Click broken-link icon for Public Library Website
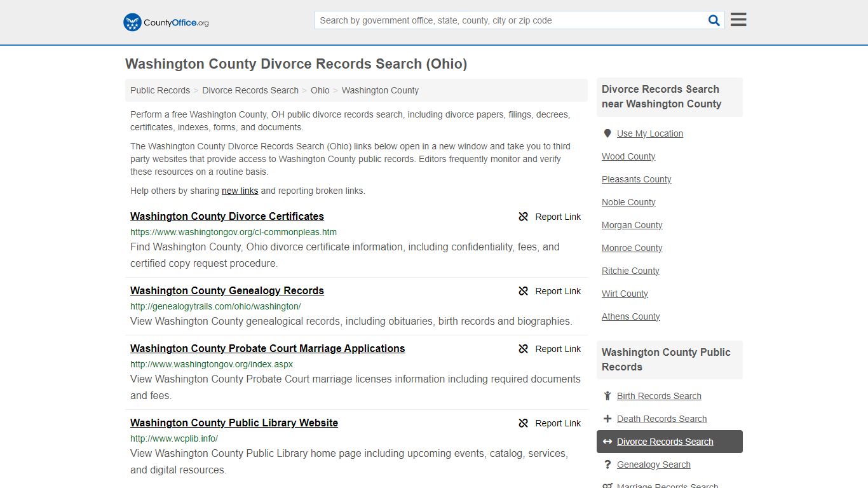 524,423
